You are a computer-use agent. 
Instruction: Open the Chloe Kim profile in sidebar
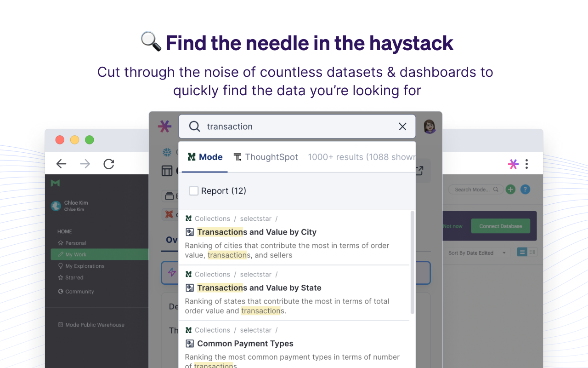click(x=69, y=206)
